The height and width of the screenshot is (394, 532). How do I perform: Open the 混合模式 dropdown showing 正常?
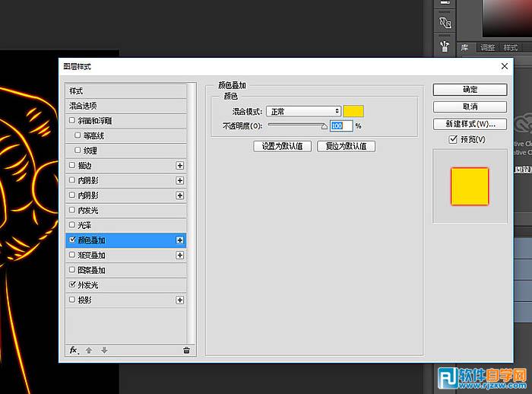point(303,111)
